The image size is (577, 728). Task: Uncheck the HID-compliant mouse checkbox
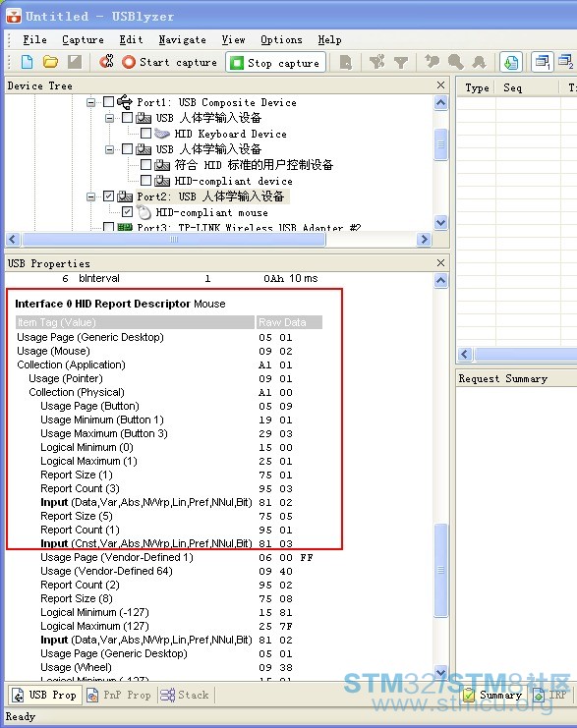click(127, 212)
